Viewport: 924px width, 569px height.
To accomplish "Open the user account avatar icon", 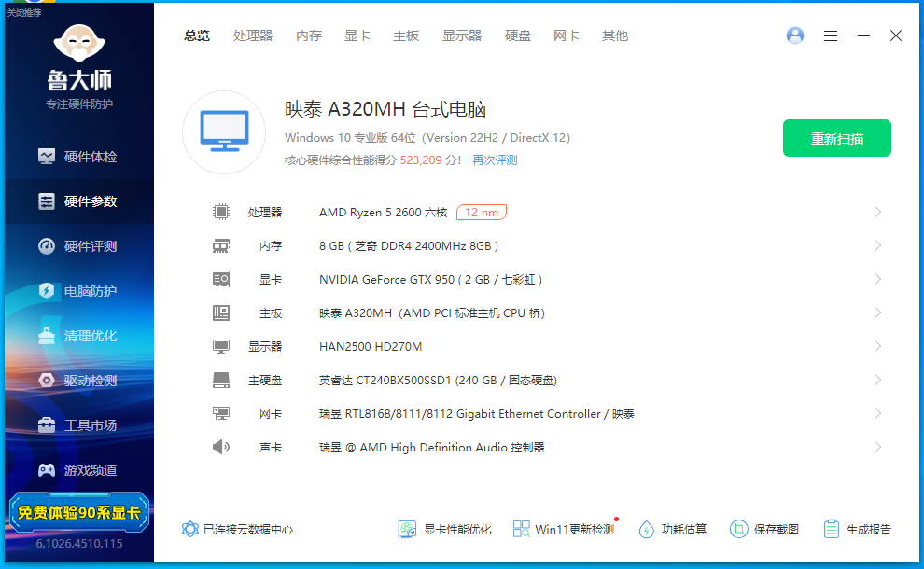I will (795, 35).
